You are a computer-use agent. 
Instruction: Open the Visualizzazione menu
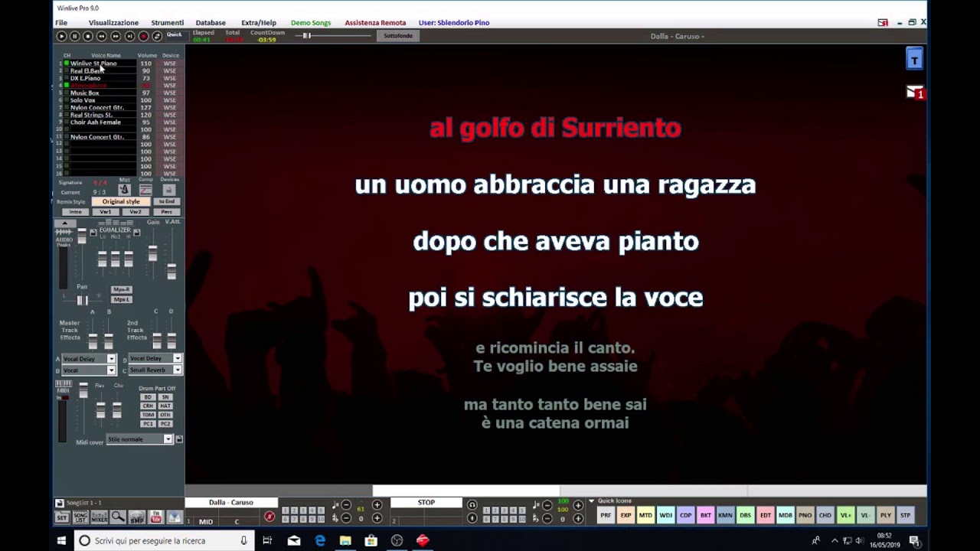tap(113, 23)
